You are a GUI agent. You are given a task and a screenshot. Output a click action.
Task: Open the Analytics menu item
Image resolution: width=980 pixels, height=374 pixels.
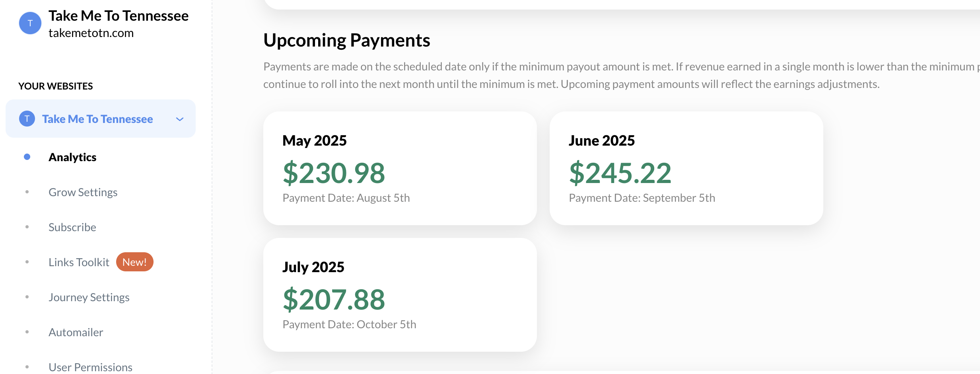(72, 157)
